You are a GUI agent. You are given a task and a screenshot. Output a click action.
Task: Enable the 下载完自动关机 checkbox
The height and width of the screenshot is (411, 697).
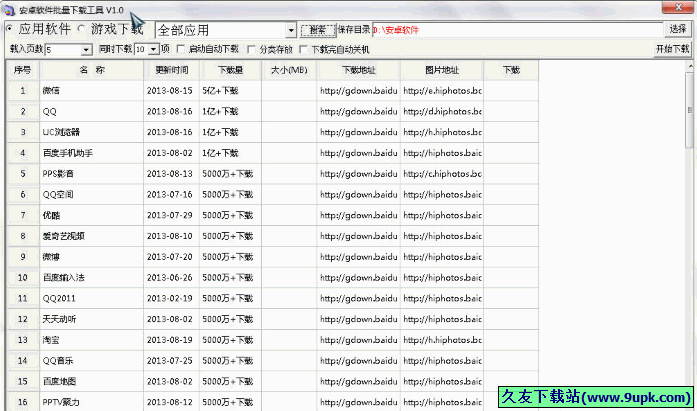(x=303, y=49)
